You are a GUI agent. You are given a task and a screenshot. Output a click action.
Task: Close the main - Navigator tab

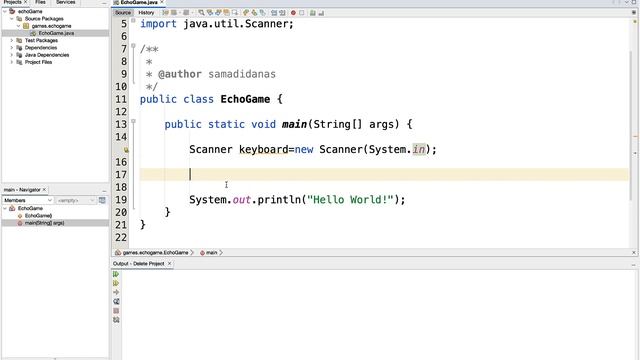44,190
